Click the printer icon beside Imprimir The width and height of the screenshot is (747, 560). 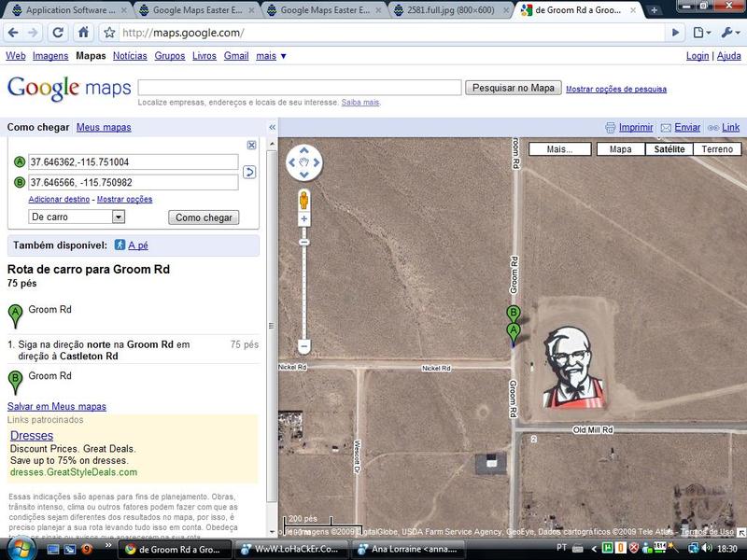(x=611, y=128)
